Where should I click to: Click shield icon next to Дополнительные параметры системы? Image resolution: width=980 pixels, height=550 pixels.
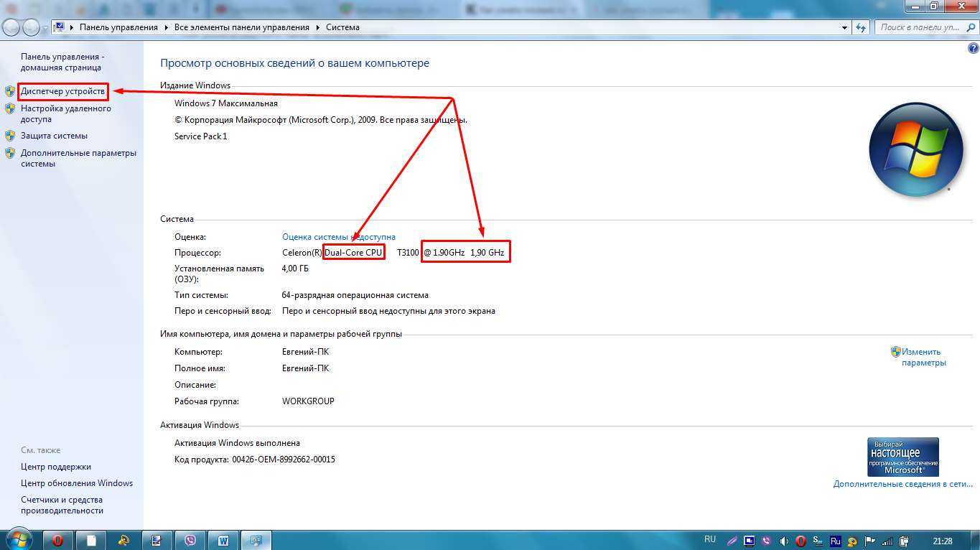click(10, 153)
